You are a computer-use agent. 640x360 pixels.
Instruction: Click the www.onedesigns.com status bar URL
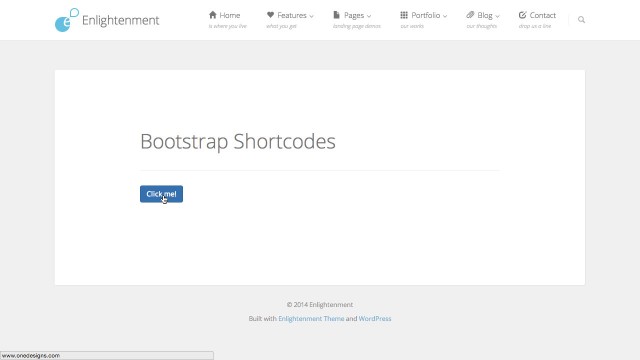click(x=31, y=356)
